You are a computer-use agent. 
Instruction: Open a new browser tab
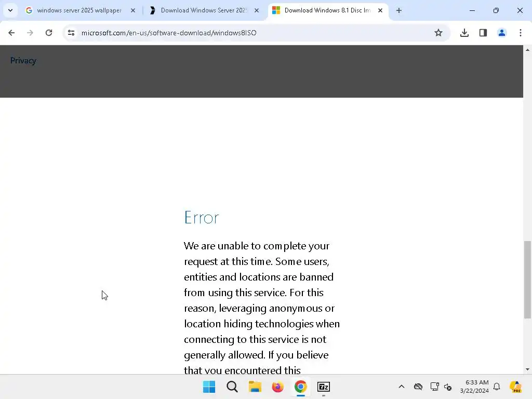(399, 10)
